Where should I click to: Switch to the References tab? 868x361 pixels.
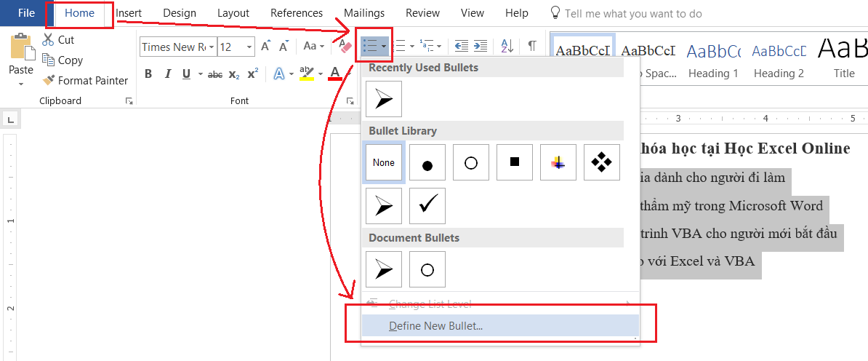click(296, 13)
